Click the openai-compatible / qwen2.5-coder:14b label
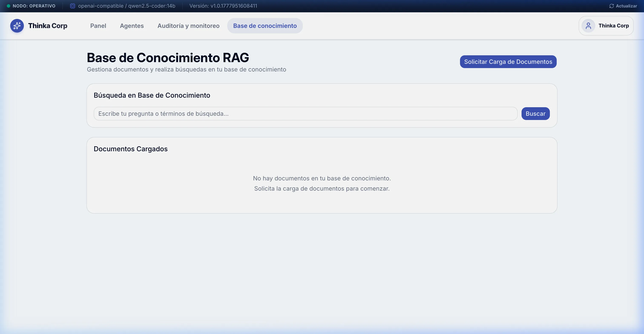Screen dimensions: 644x334 coord(127,6)
